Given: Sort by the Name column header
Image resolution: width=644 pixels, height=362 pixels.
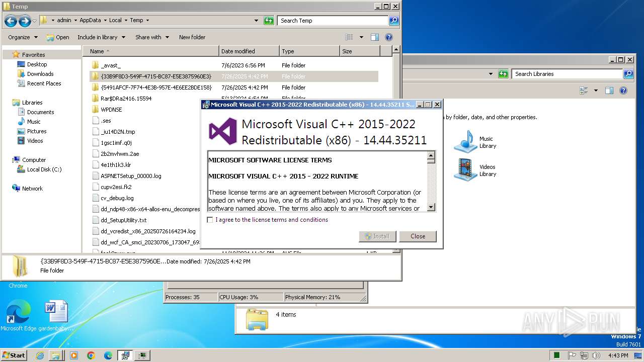Looking at the screenshot, I should click(x=150, y=51).
